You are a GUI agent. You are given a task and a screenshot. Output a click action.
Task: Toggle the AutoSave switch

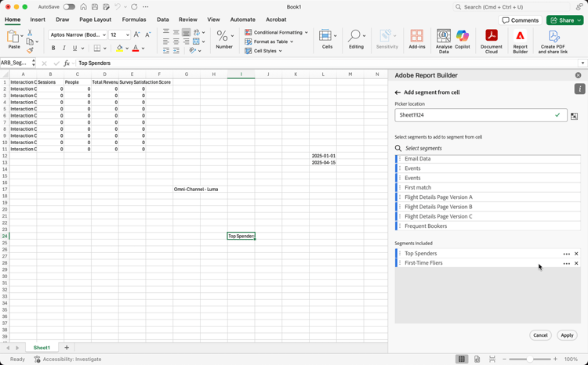(69, 7)
